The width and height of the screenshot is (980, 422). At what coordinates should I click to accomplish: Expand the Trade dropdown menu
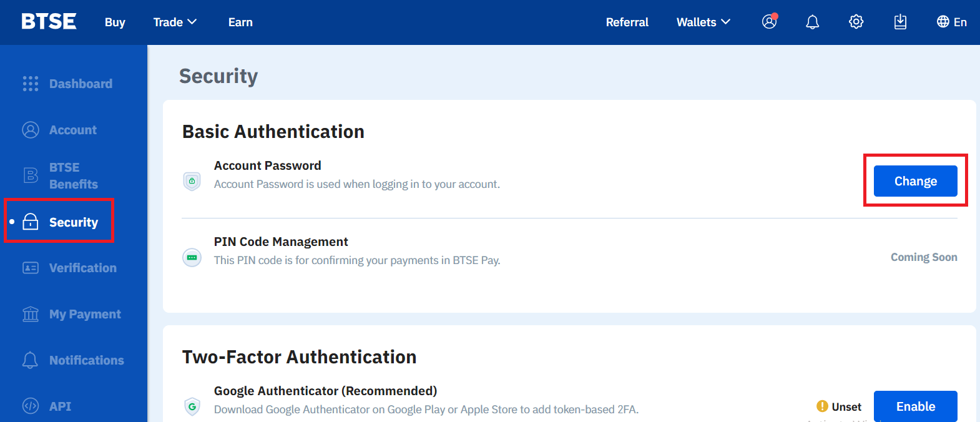(x=175, y=22)
